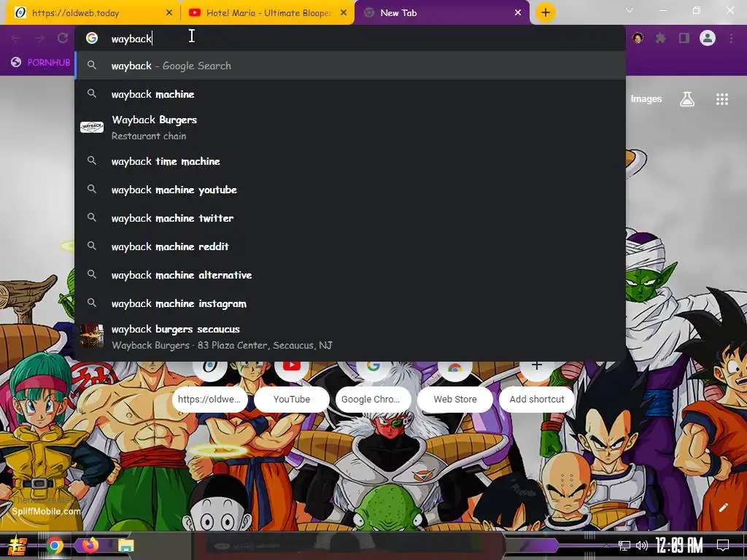
Task: Launch Firefox from the taskbar
Action: pos(90,545)
